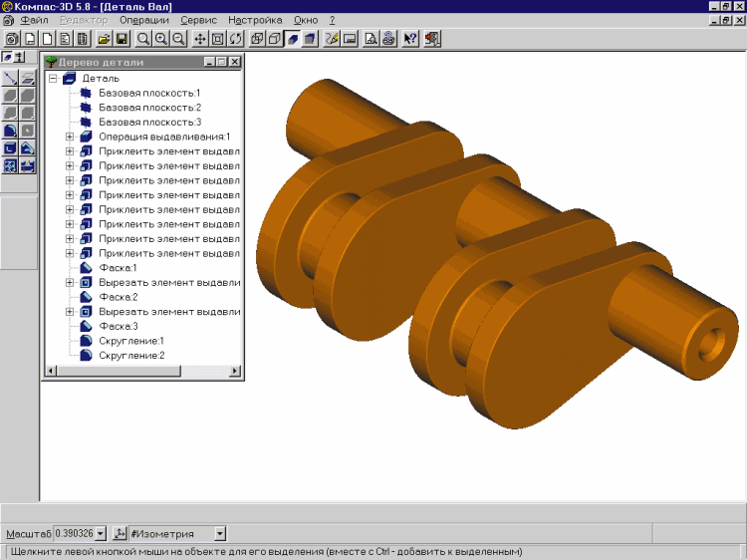Click the document icon left of Файл menu
Screen dimensions: 747x560
(9, 21)
